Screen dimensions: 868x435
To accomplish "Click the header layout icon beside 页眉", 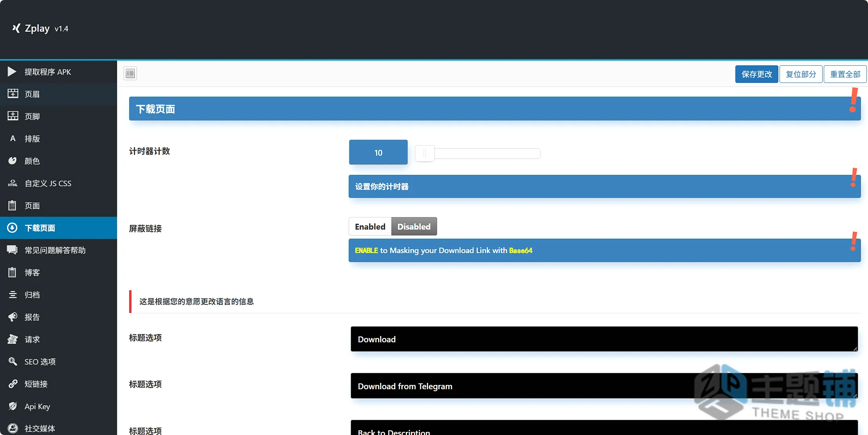I will point(13,93).
